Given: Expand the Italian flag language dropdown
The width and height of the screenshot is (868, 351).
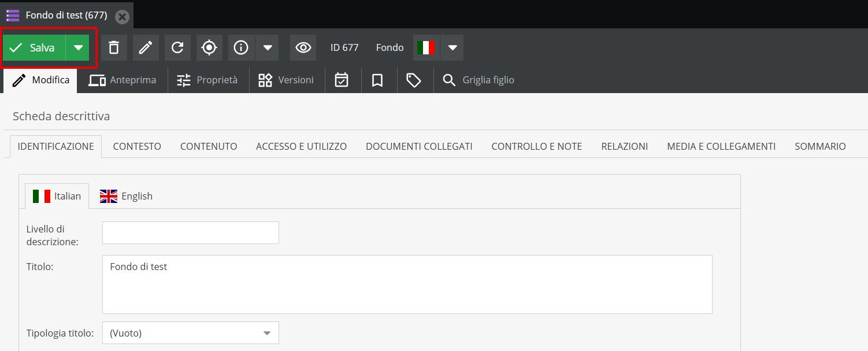Looking at the screenshot, I should tap(453, 47).
